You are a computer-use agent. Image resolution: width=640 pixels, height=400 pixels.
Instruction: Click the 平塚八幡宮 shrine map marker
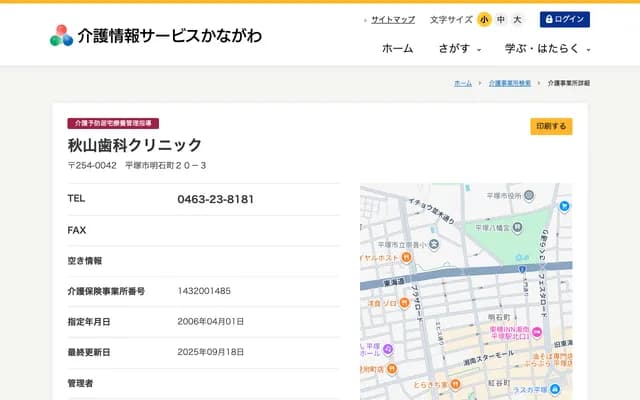pos(518,228)
